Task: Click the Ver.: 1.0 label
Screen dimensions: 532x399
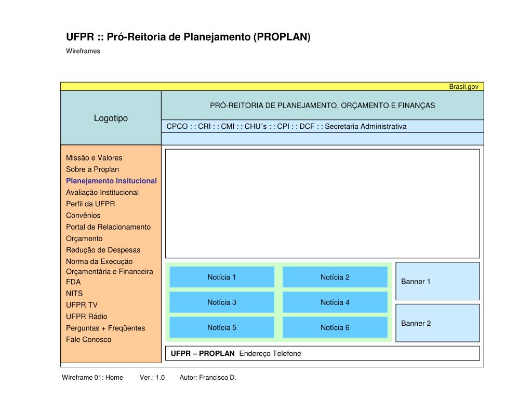Action: pos(152,377)
